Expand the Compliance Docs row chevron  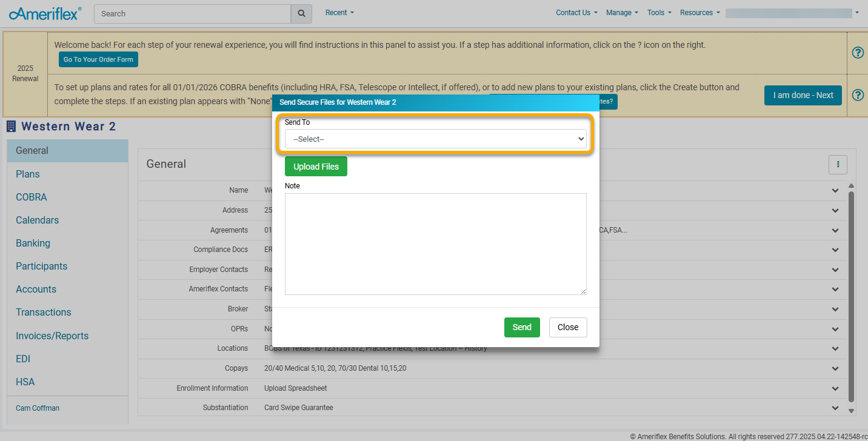click(x=835, y=250)
